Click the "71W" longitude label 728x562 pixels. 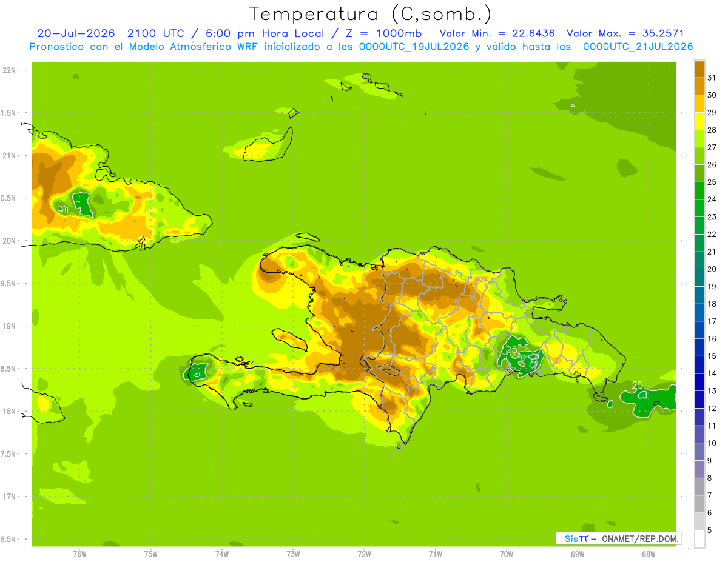[x=435, y=554]
